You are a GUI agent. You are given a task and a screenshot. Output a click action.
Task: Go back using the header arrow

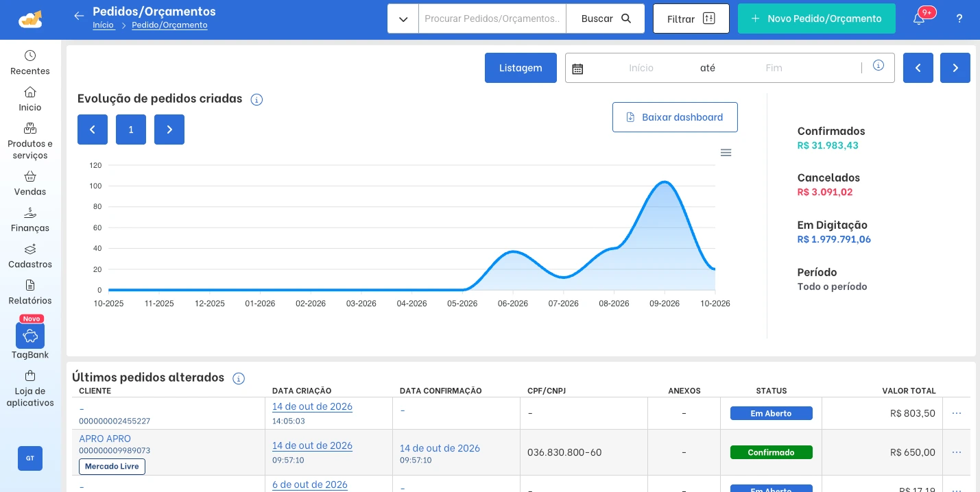tap(79, 16)
